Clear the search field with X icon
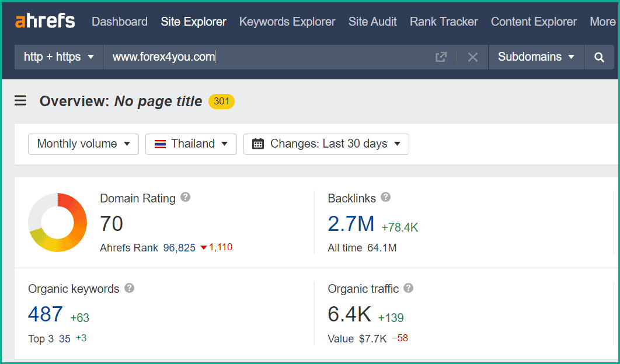Image resolution: width=620 pixels, height=364 pixels. [473, 57]
